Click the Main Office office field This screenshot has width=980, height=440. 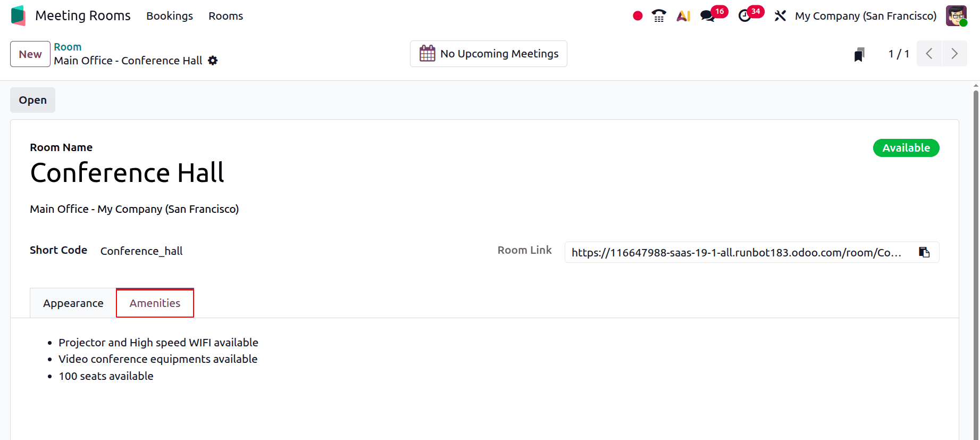point(134,209)
